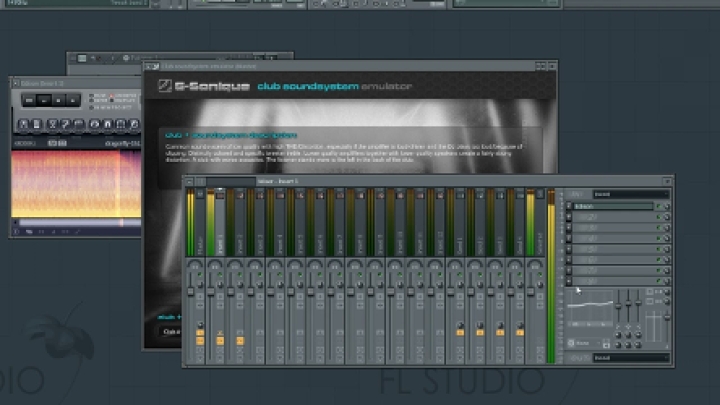Viewport: 720px width, 405px height.
Task: Open the FX slot 1 Edison arrow menu
Action: (x=569, y=207)
